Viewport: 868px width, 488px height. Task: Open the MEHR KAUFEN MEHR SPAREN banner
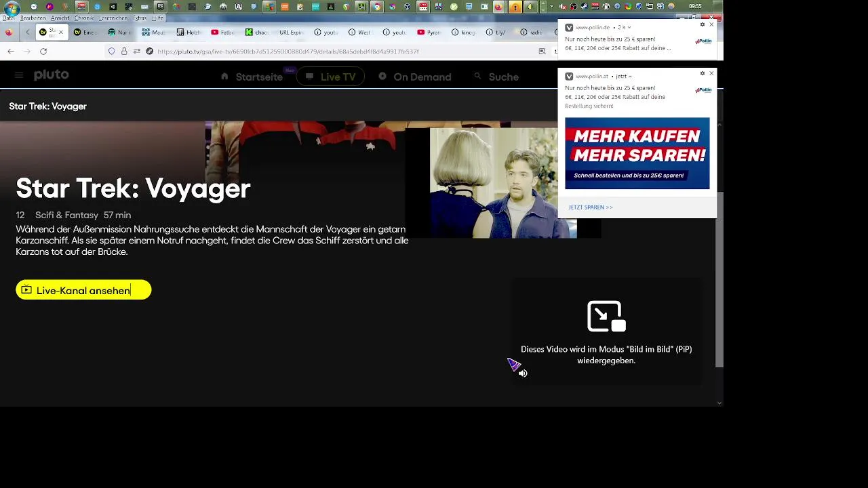point(637,153)
